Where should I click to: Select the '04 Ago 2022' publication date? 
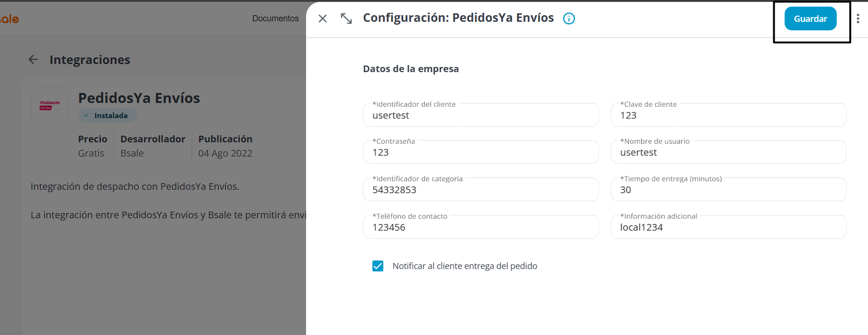(225, 153)
